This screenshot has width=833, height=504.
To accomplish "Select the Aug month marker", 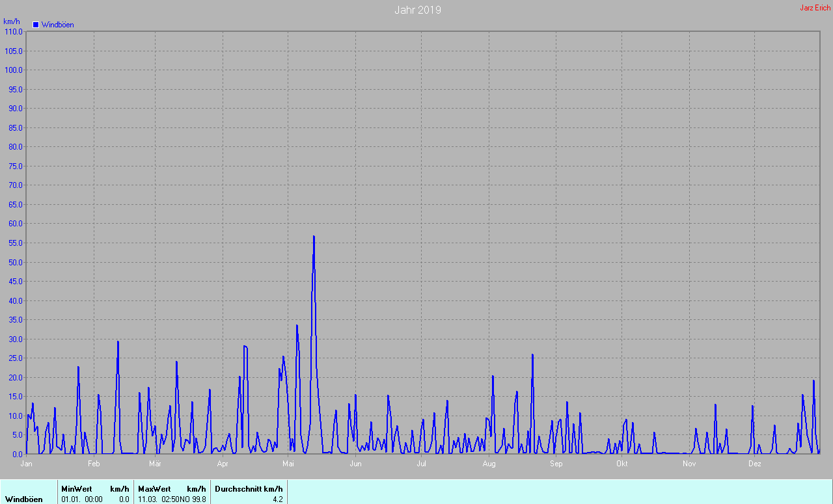I will [x=489, y=464].
